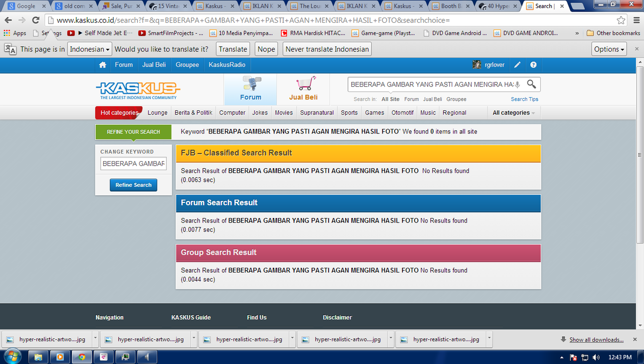Image resolution: width=644 pixels, height=364 pixels.
Task: Go back with the browser back arrow
Action: coord(8,20)
